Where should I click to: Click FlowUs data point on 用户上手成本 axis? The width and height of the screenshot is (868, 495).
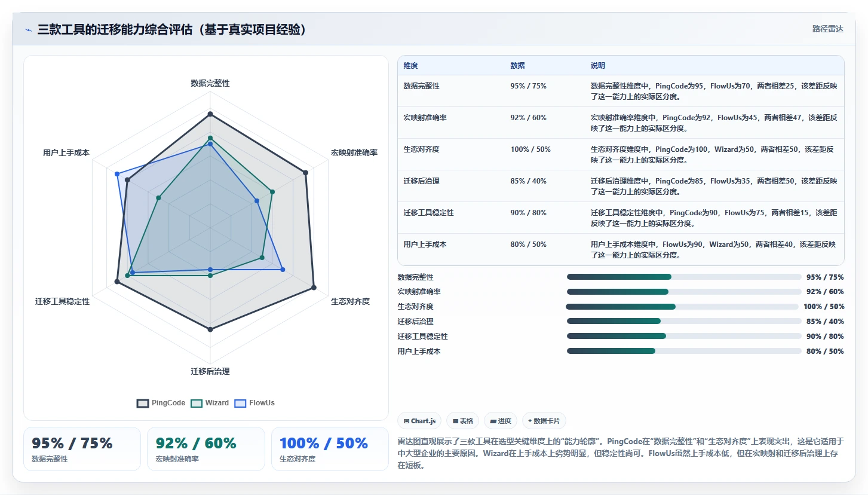tap(117, 174)
